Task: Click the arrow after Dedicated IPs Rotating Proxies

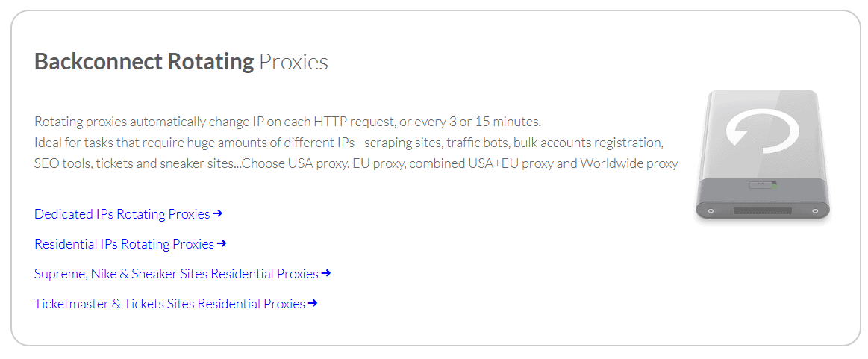Action: pos(217,213)
